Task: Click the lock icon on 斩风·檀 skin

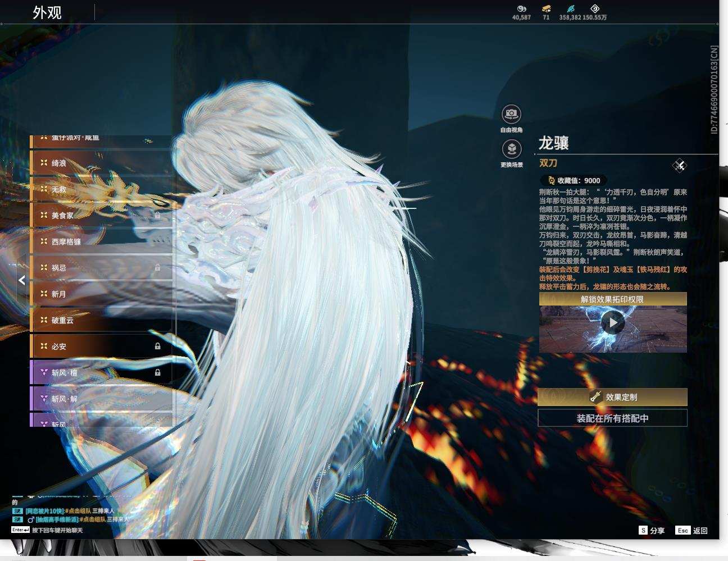Action: [x=157, y=373]
